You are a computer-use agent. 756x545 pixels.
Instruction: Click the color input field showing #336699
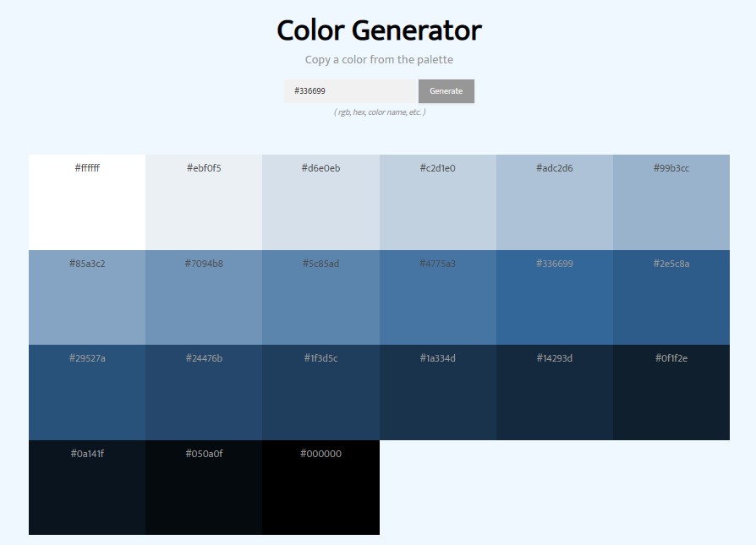(349, 90)
